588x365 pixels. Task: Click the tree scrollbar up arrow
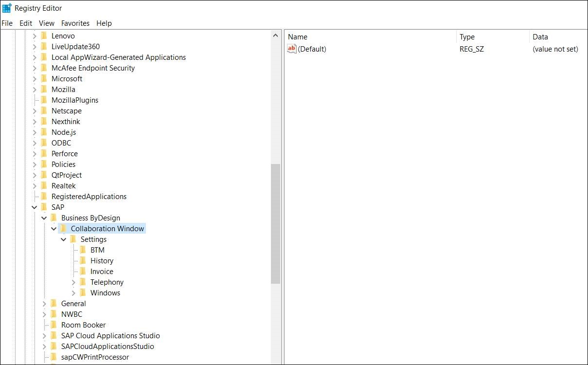click(x=275, y=35)
